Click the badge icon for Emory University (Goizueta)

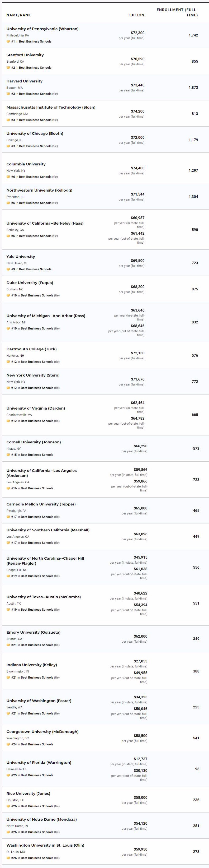coord(8,645)
